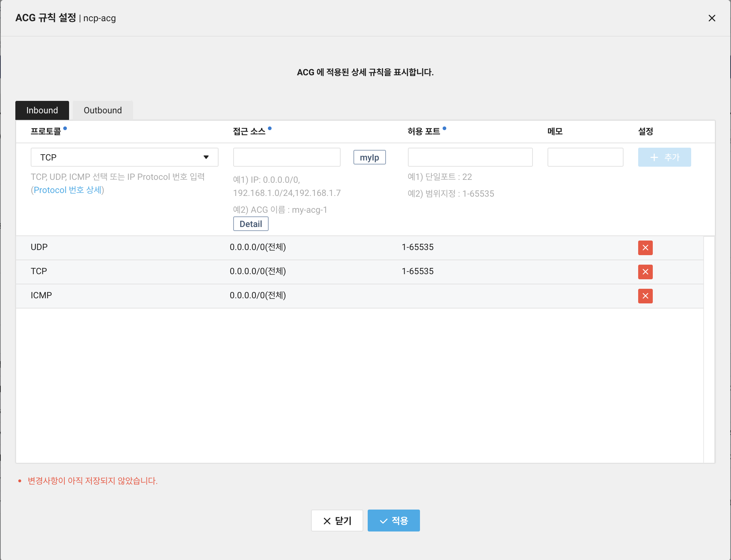This screenshot has height=560, width=731.
Task: Delete the UDP rule with red X
Action: point(645,248)
